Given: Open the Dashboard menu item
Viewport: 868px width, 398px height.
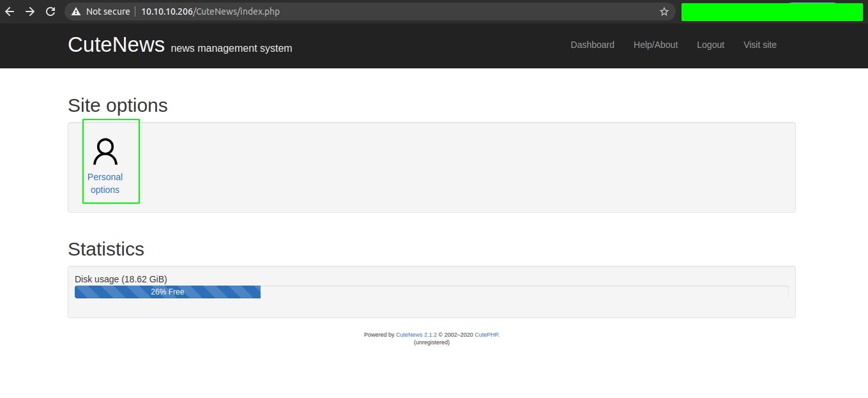Looking at the screenshot, I should [x=593, y=45].
